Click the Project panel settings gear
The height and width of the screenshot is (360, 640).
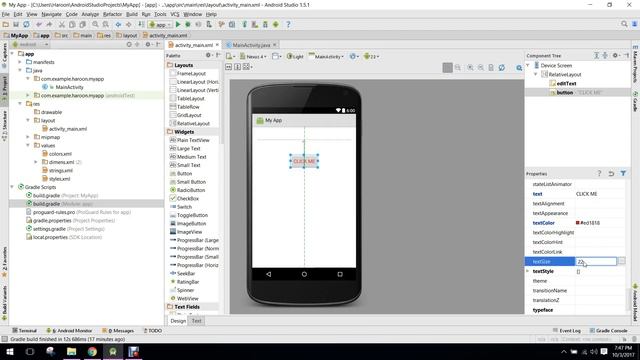(148, 44)
